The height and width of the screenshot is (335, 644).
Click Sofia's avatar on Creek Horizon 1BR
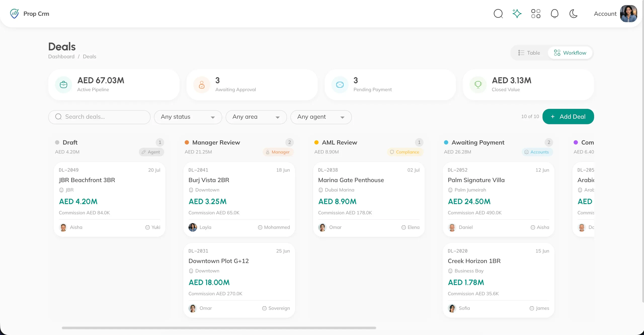[452, 308]
